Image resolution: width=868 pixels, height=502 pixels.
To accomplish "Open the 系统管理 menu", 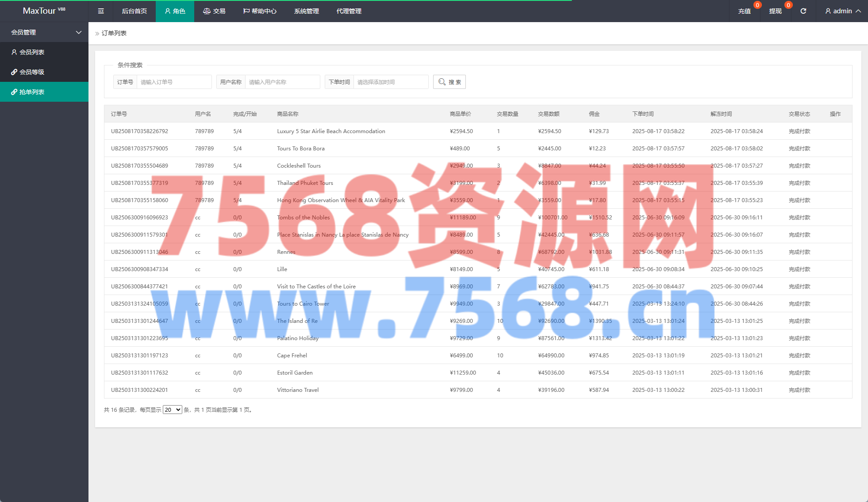I will [306, 11].
